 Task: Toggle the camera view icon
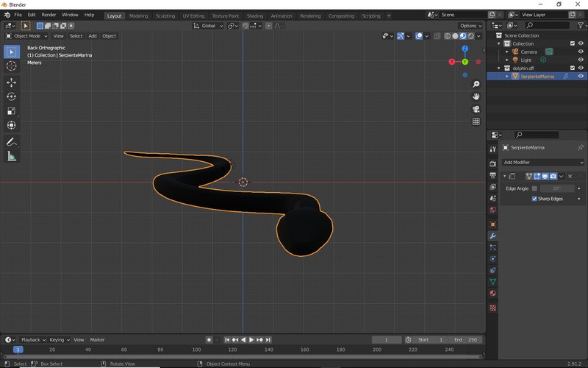pos(476,109)
